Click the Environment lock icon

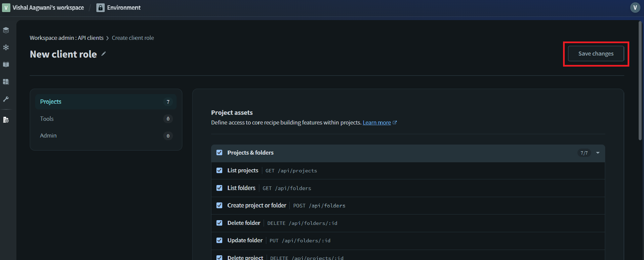(100, 8)
